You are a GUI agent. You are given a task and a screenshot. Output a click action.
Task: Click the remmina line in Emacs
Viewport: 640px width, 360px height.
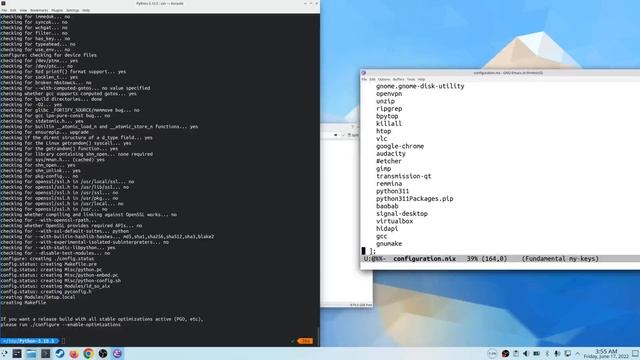click(x=389, y=184)
